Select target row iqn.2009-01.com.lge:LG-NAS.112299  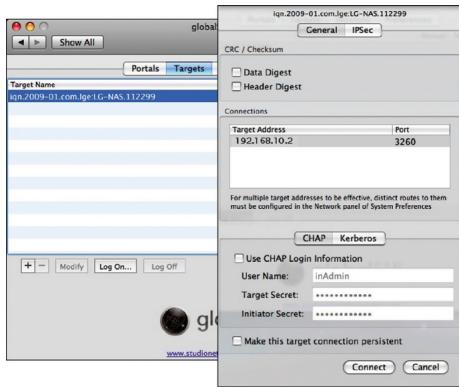pos(113,97)
